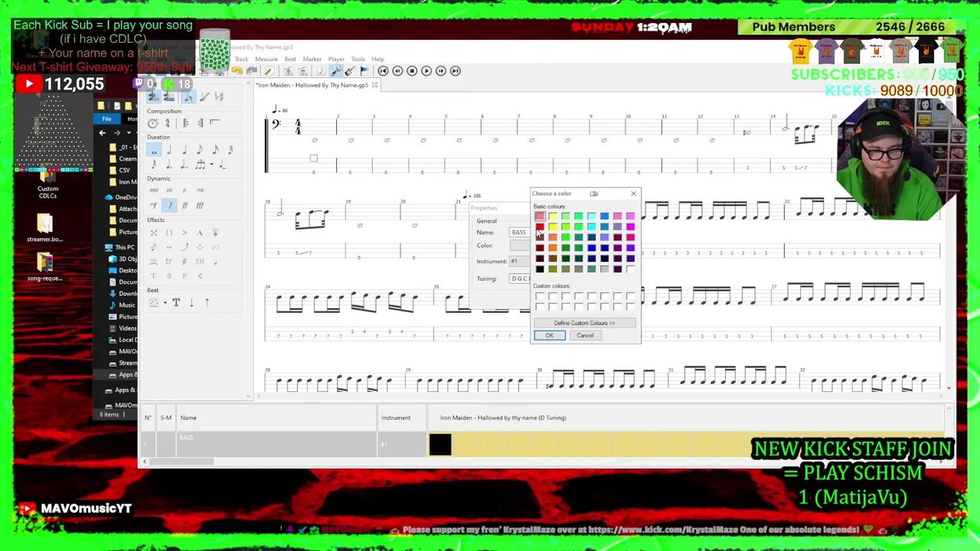Toggle the palm mute PM effect

click(200, 262)
